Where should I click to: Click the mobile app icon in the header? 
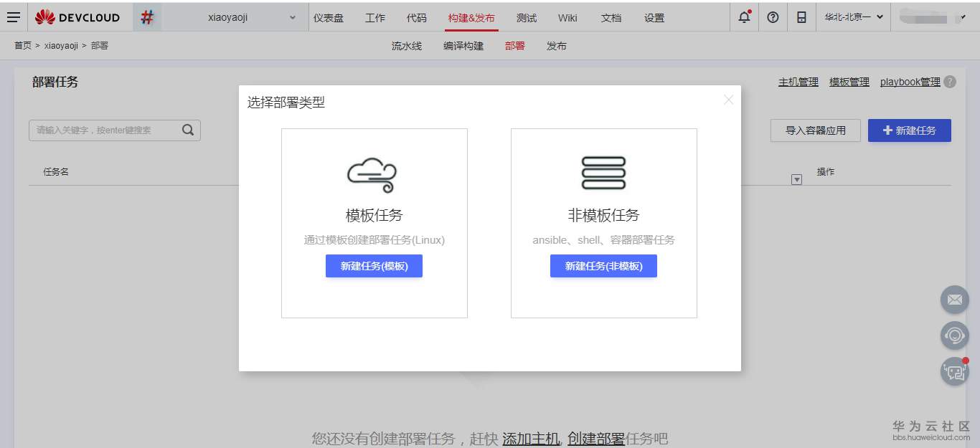801,16
